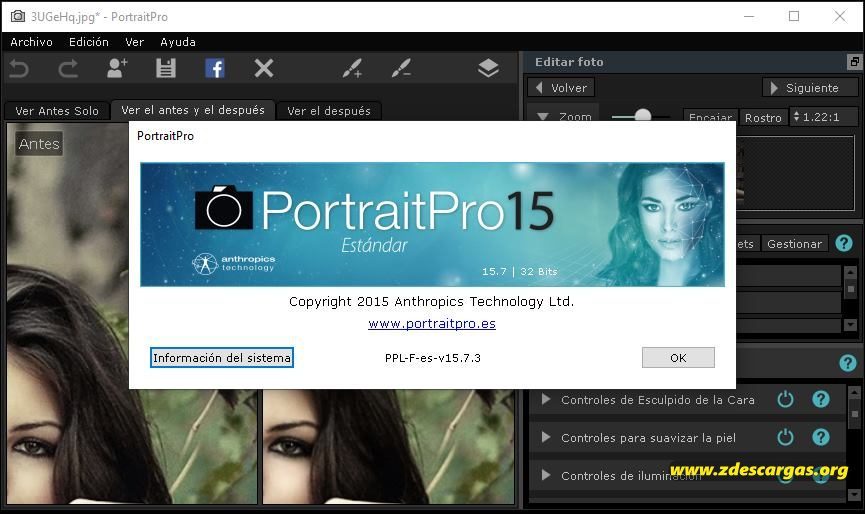Open the layers stack icon

click(x=488, y=68)
